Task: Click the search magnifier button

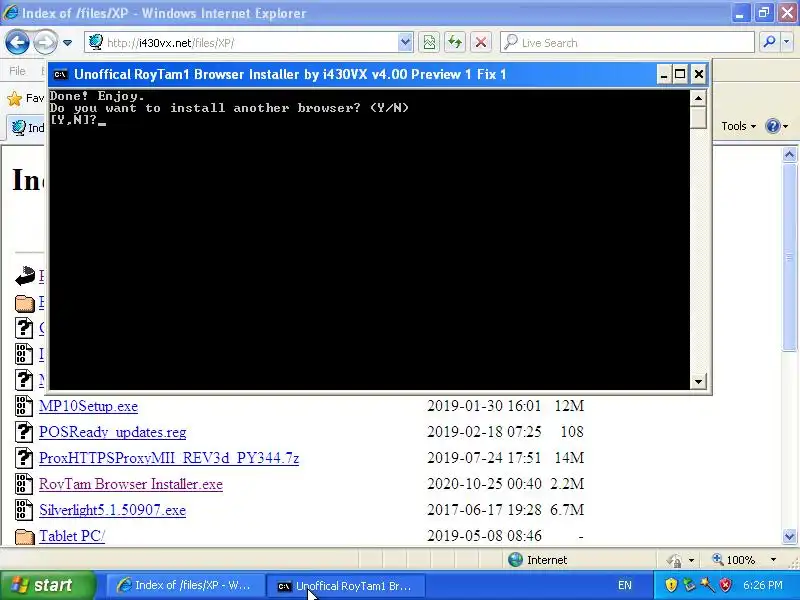Action: click(x=770, y=43)
